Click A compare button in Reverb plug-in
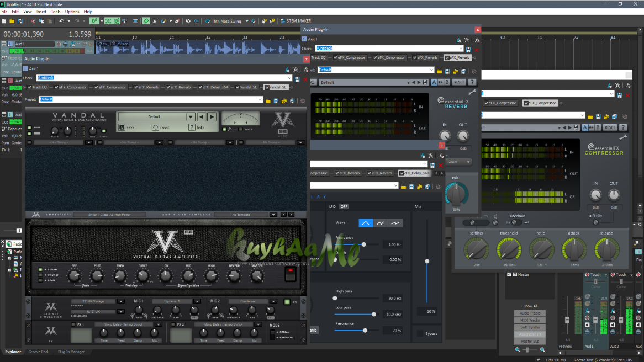 point(434,82)
